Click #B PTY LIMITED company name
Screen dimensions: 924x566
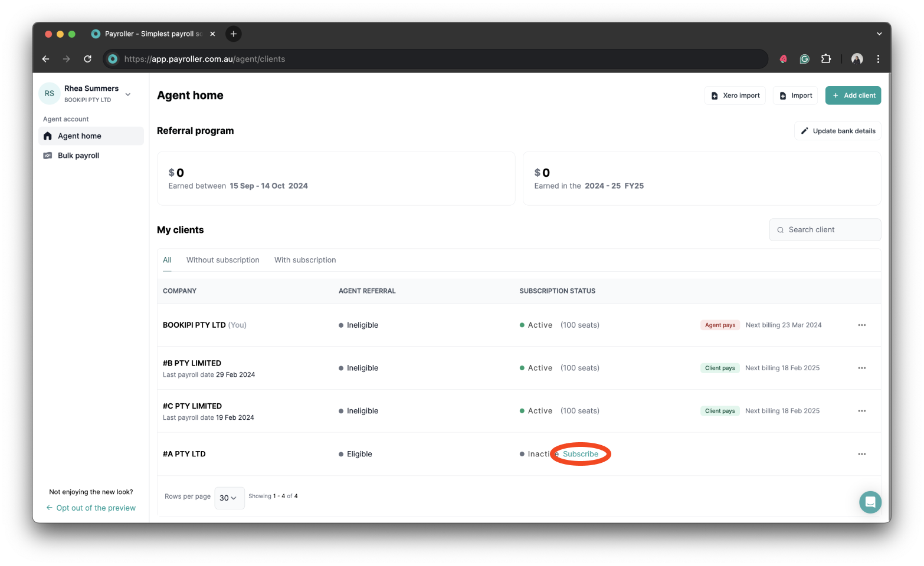[x=192, y=363]
